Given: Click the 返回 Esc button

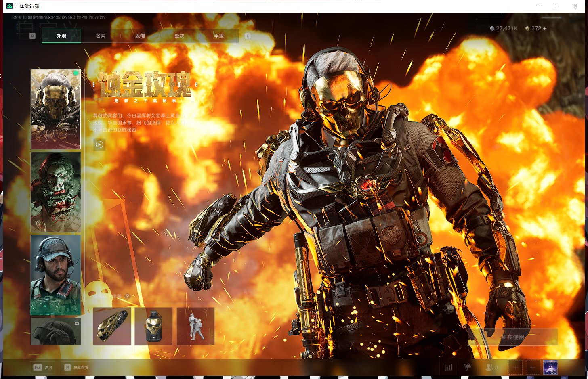Looking at the screenshot, I should (43, 367).
